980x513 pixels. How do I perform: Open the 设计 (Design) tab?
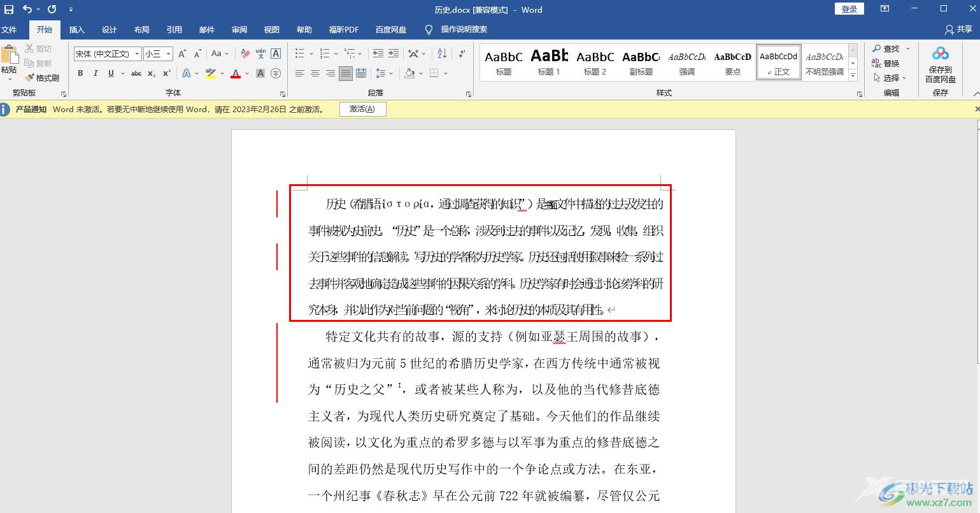click(110, 29)
